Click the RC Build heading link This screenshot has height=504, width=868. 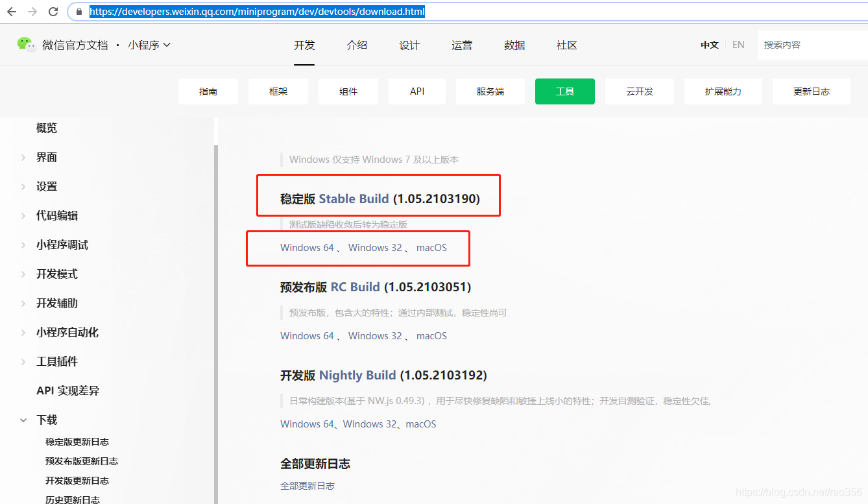pyautogui.click(x=356, y=287)
